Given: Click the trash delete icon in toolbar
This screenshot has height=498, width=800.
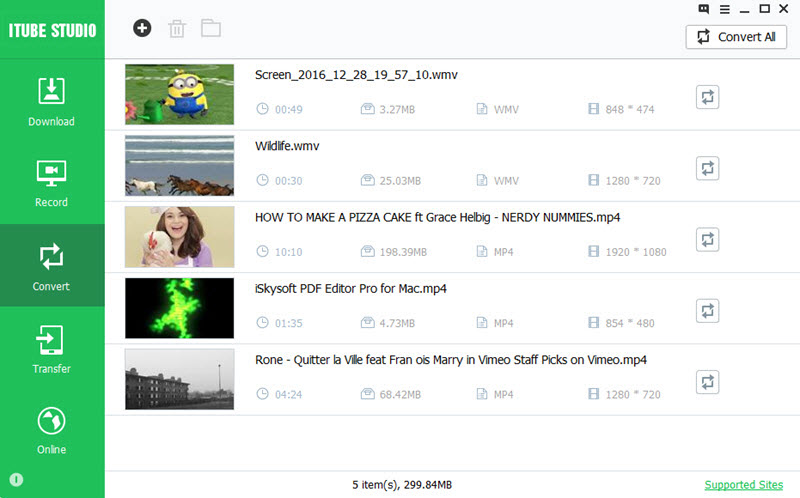Looking at the screenshot, I should (177, 29).
